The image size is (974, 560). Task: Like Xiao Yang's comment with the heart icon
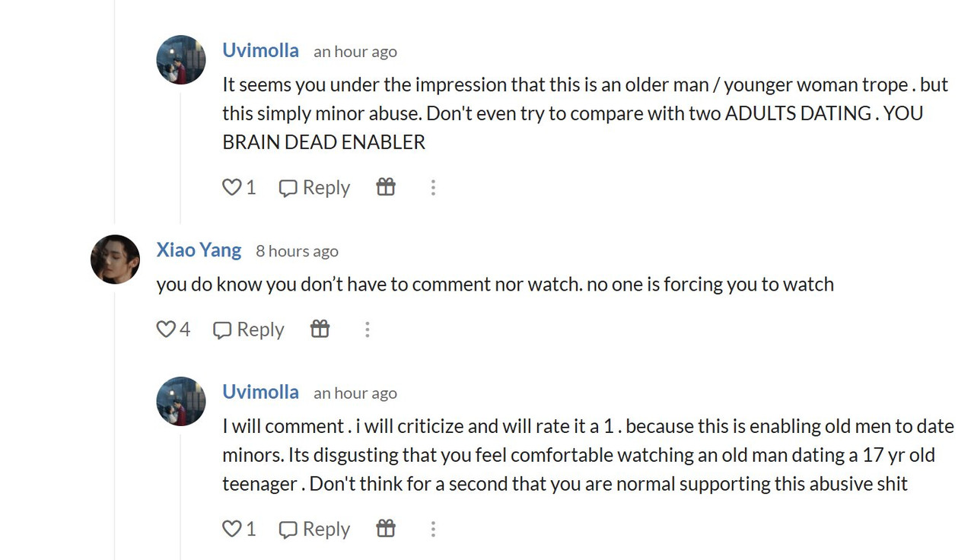(x=166, y=329)
